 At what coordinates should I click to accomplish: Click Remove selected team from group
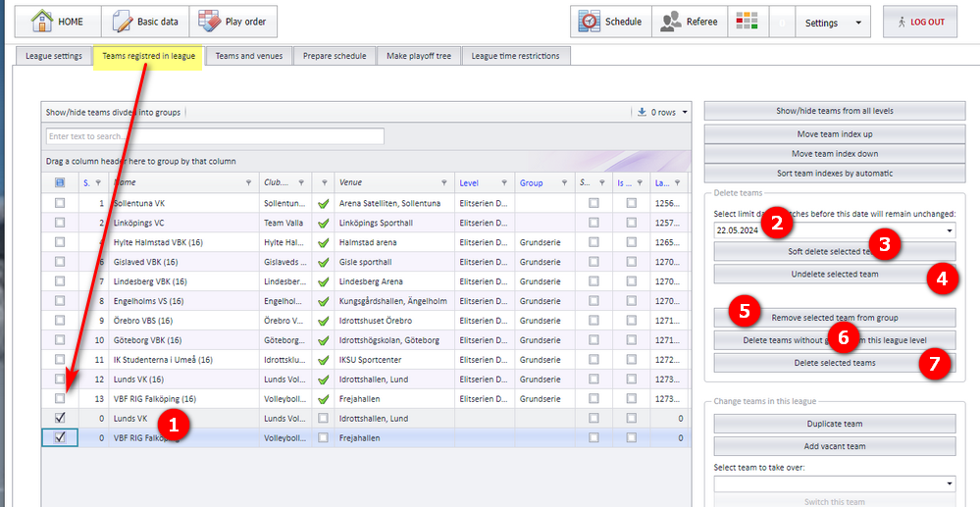point(835,318)
